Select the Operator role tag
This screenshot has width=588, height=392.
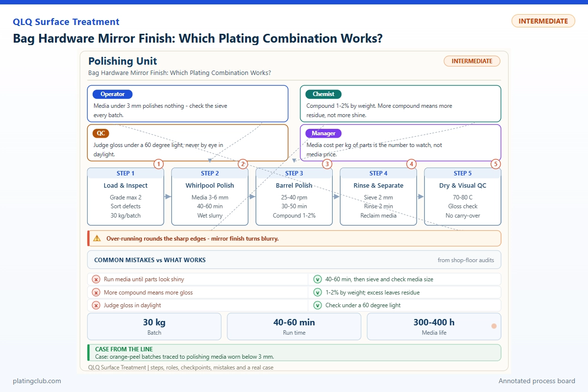[113, 94]
